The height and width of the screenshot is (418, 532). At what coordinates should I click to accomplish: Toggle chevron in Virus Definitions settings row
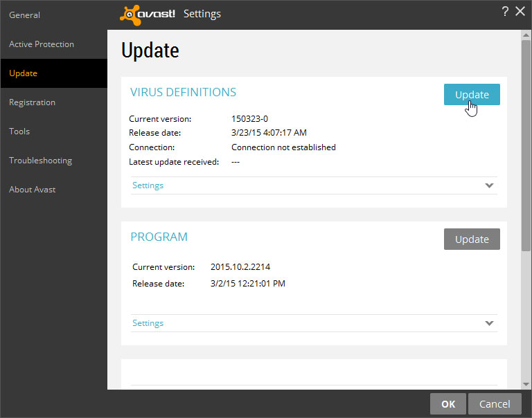coord(489,185)
